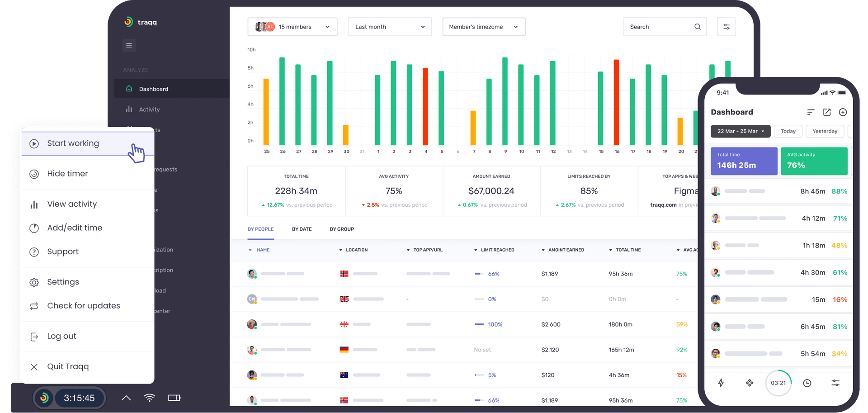Open the filters icon beside the search bar

[726, 27]
